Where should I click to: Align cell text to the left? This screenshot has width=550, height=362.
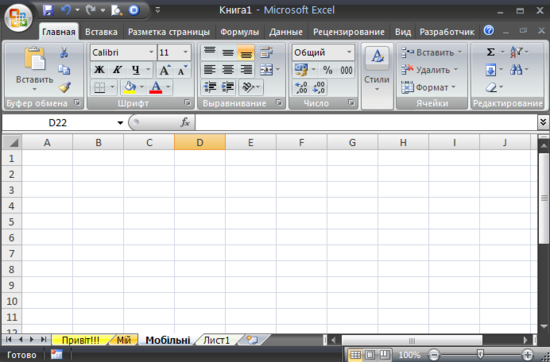[210, 70]
